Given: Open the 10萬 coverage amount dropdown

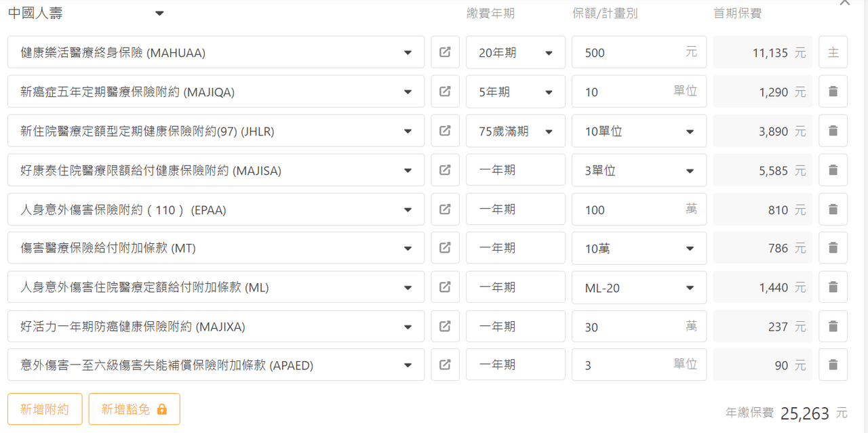Looking at the screenshot, I should (x=639, y=248).
